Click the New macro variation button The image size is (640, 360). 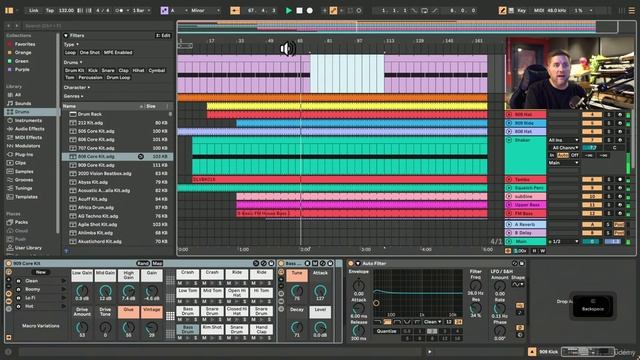[40, 272]
